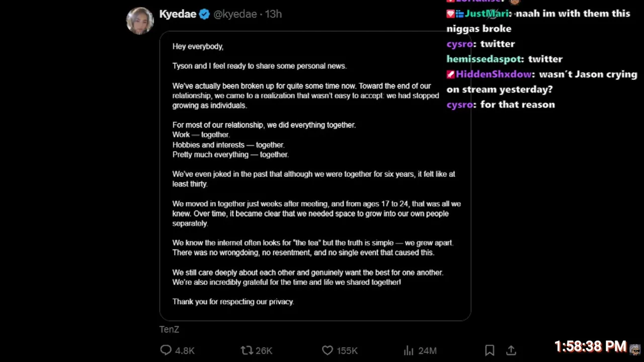Click the blue verified badge
644x362 pixels.
204,14
